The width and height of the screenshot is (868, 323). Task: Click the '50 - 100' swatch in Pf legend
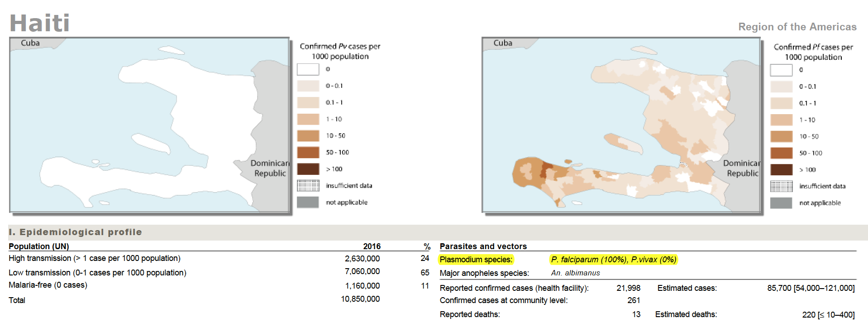point(781,153)
